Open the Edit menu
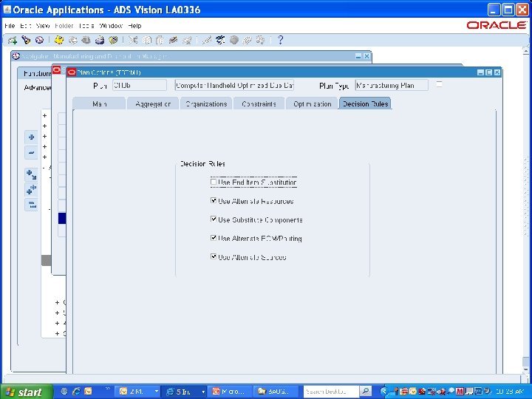 [25, 26]
